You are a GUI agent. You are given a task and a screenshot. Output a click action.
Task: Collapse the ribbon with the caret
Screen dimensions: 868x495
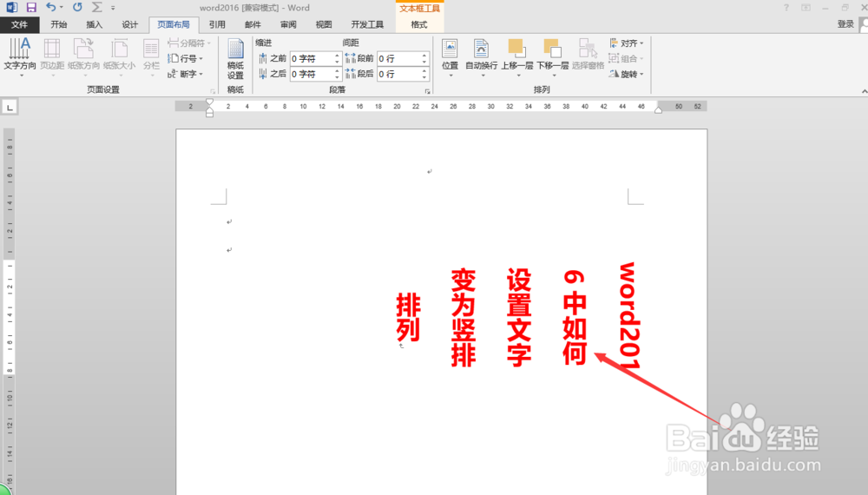(x=864, y=91)
